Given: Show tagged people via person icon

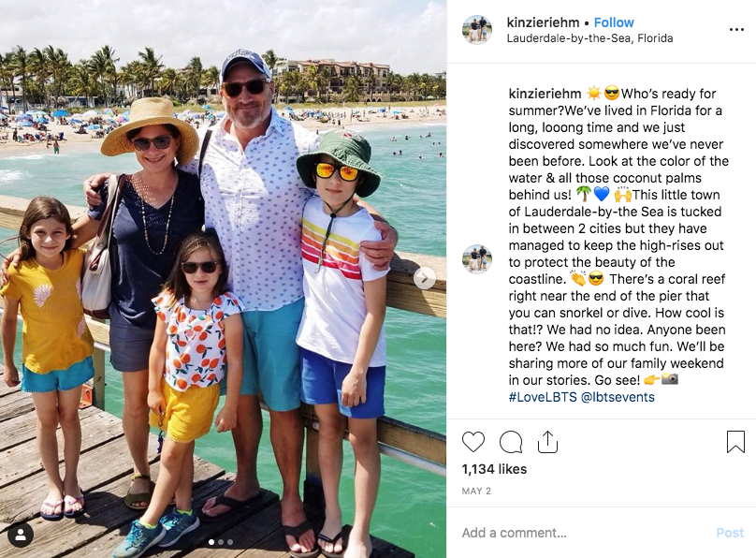Looking at the screenshot, I should pos(21,535).
